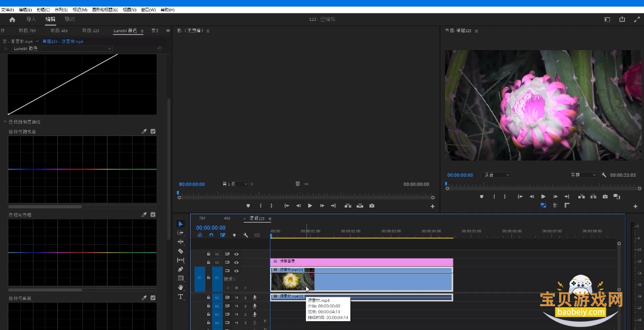Play the Source monitor clip
Viewport: 644px width, 330px height.
point(310,206)
